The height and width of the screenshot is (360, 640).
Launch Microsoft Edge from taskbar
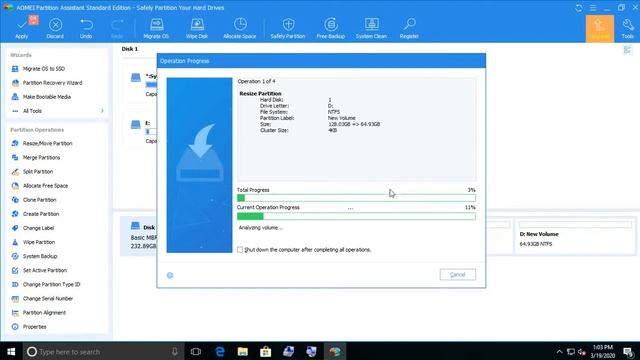click(x=220, y=351)
